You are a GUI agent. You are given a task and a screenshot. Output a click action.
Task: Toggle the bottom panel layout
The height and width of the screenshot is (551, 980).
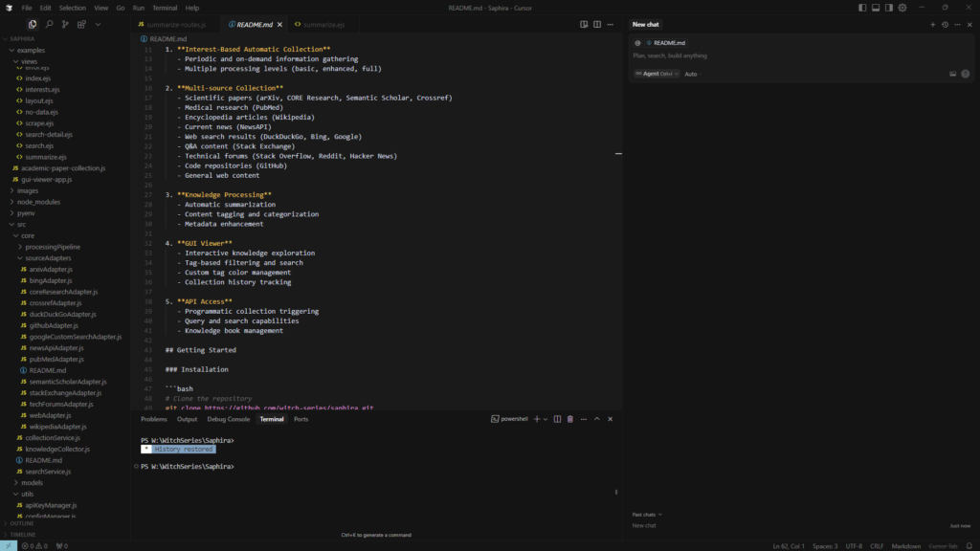[876, 8]
